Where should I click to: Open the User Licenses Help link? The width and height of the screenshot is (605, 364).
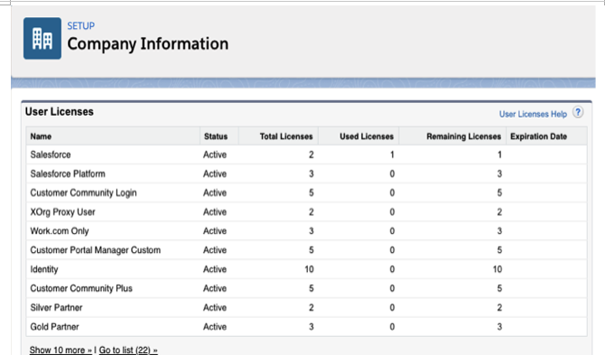[533, 114]
